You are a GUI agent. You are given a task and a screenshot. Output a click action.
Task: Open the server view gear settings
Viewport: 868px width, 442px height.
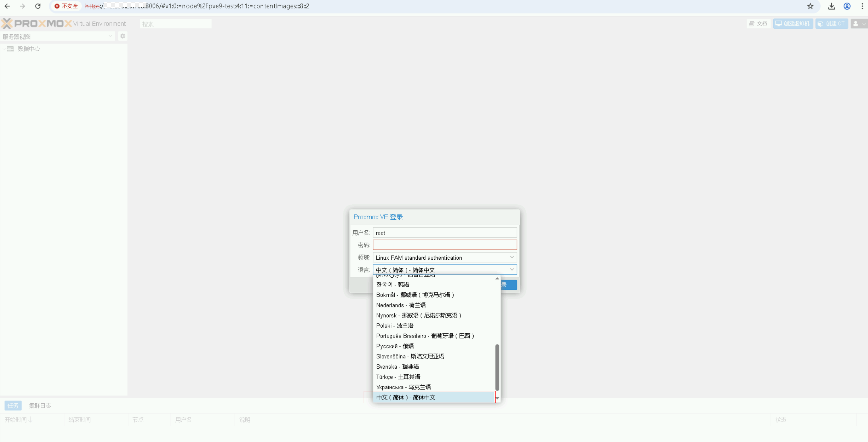tap(123, 36)
